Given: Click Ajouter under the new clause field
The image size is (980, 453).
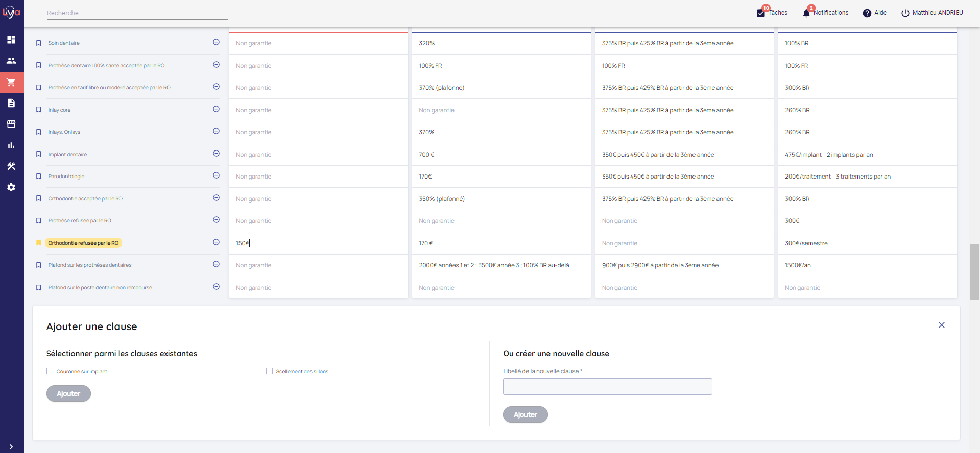Looking at the screenshot, I should tap(525, 415).
